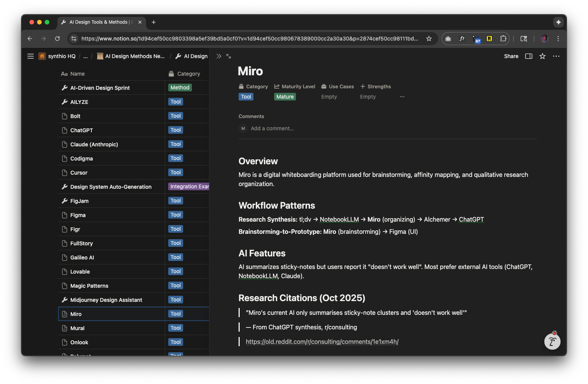
Task: Open NotebookLLM link in Research Synthesis
Action: tap(339, 219)
